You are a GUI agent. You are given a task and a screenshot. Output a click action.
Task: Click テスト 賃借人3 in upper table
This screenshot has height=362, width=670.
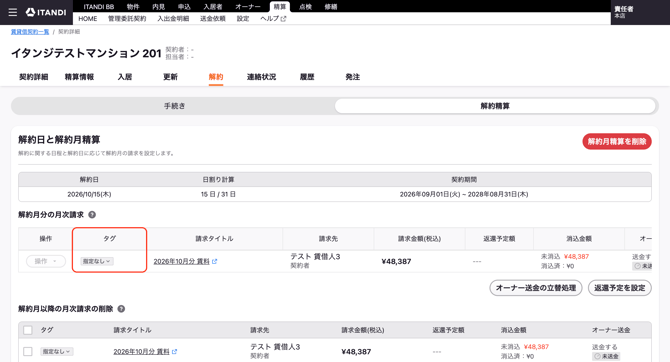coord(315,256)
